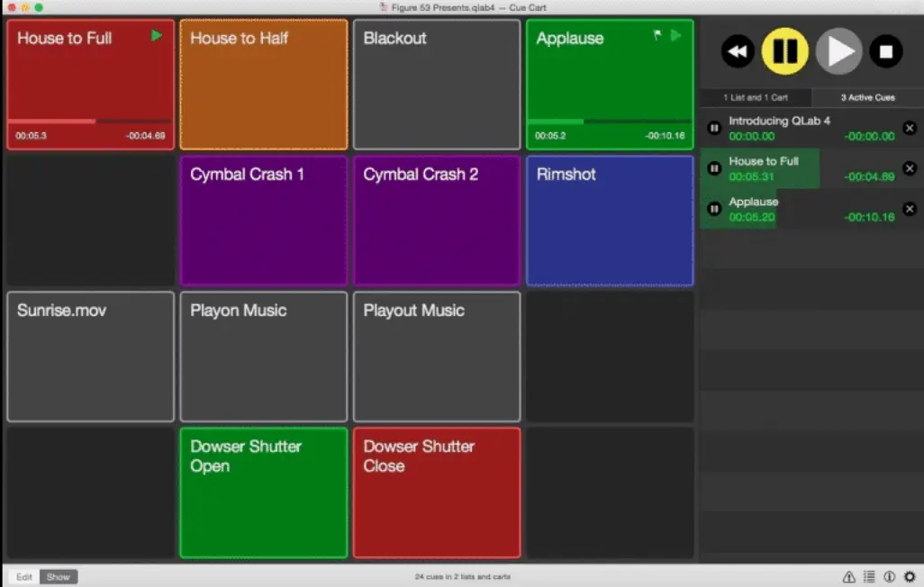
Task: Click play indicator on Applause tile
Action: click(676, 36)
